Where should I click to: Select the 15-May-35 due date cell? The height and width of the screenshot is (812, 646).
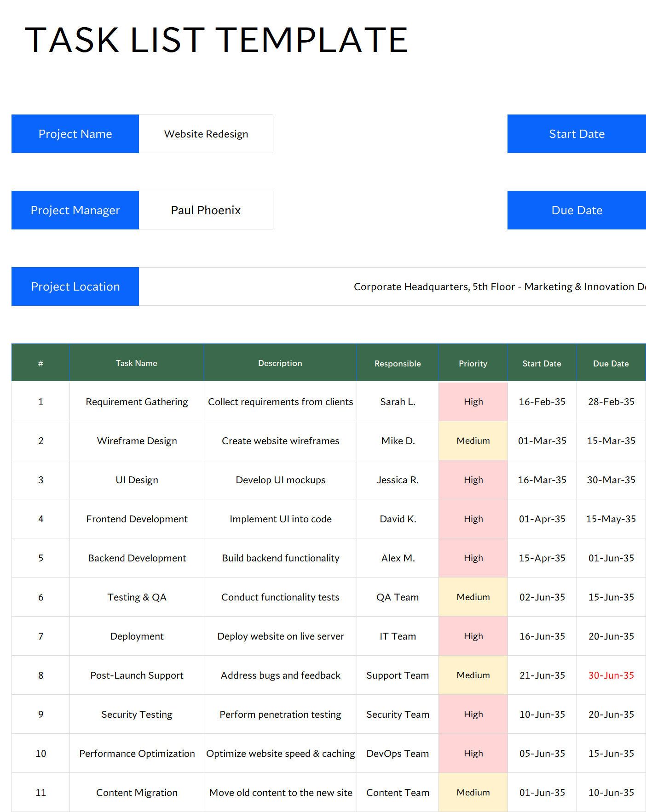(x=611, y=519)
